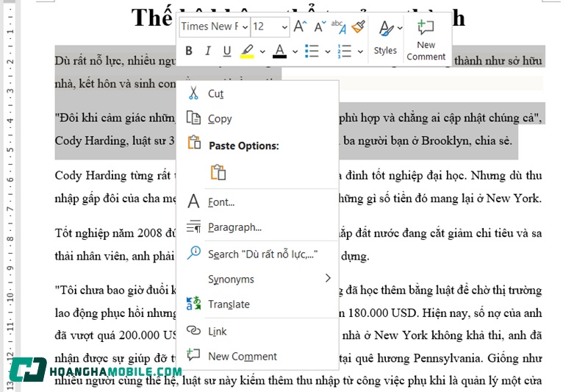Apply numbered list formatting

pos(344,51)
